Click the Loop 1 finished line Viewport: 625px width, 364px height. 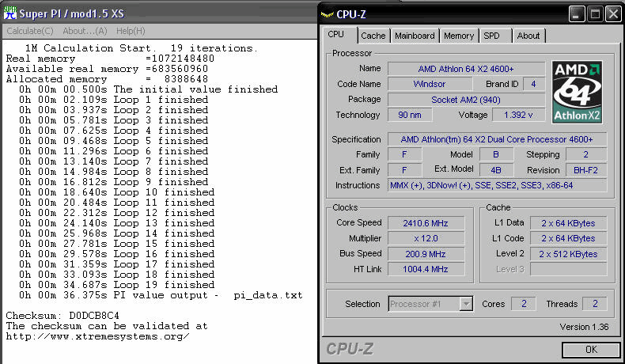click(114, 100)
